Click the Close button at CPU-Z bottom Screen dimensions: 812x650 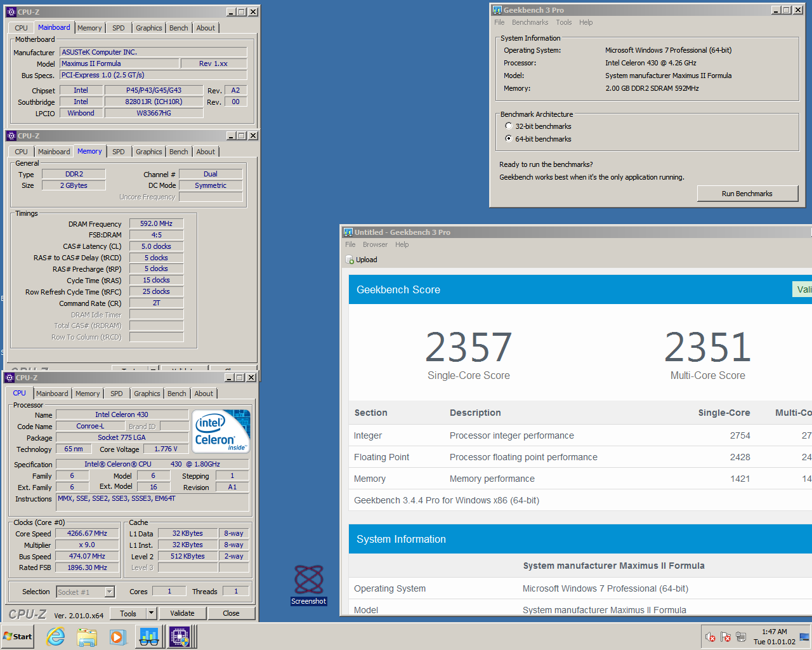(231, 613)
